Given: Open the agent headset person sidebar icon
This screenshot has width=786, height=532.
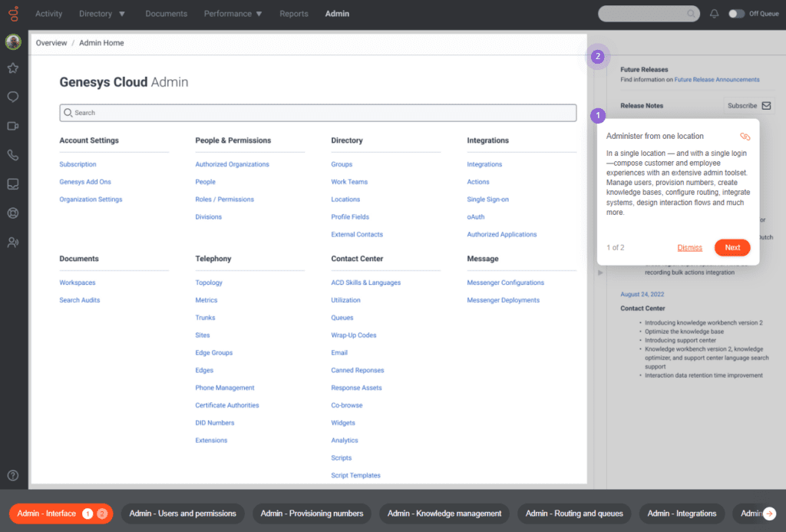Looking at the screenshot, I should click(x=13, y=243).
